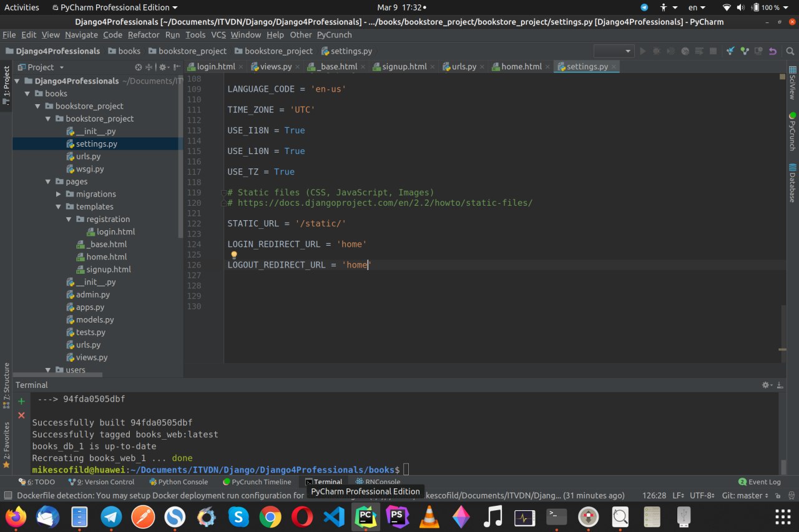
Task: Click the purple Revert arrow icon
Action: pyautogui.click(x=773, y=51)
